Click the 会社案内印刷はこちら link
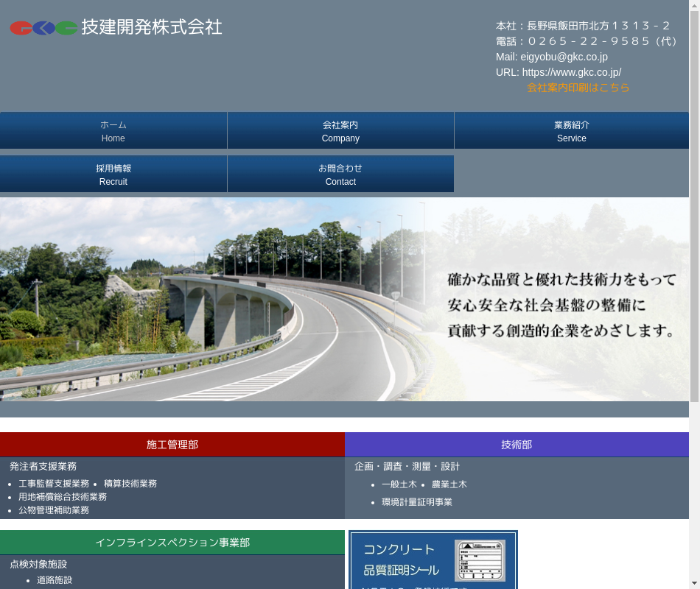The image size is (700, 589). [x=578, y=88]
